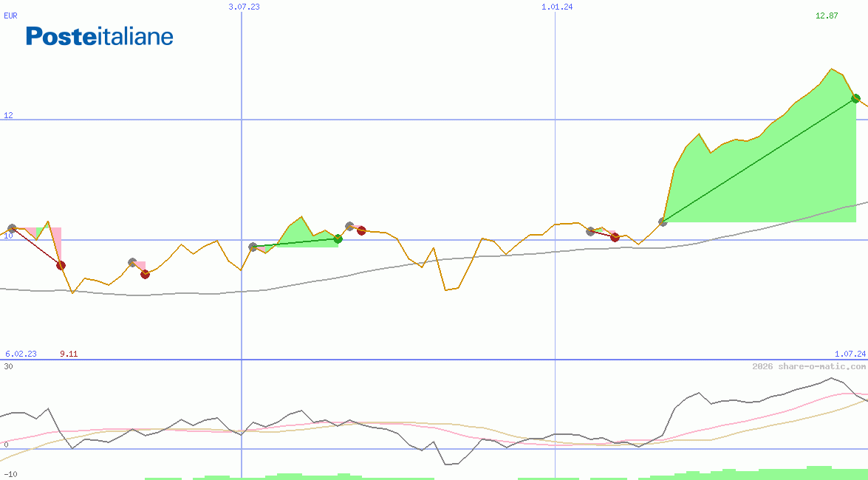The image size is (868, 480).
Task: Select the 6.02.23 start date label
Action: click(x=21, y=354)
